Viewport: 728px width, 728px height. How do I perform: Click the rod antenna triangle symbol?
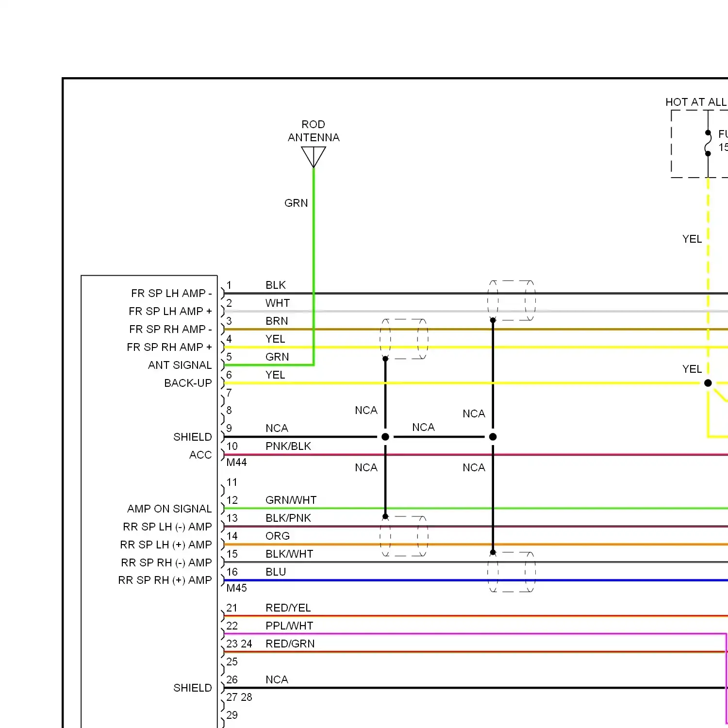pyautogui.click(x=314, y=157)
